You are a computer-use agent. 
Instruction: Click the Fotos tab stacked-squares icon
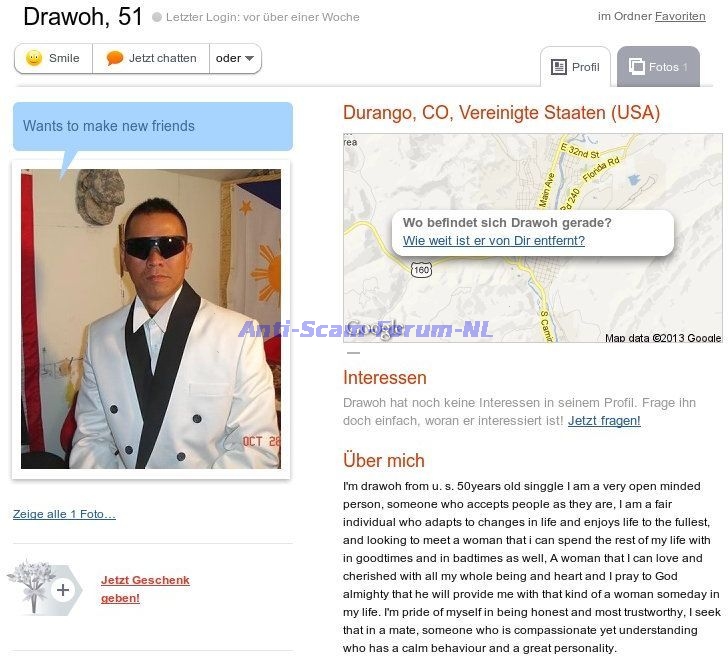[637, 66]
